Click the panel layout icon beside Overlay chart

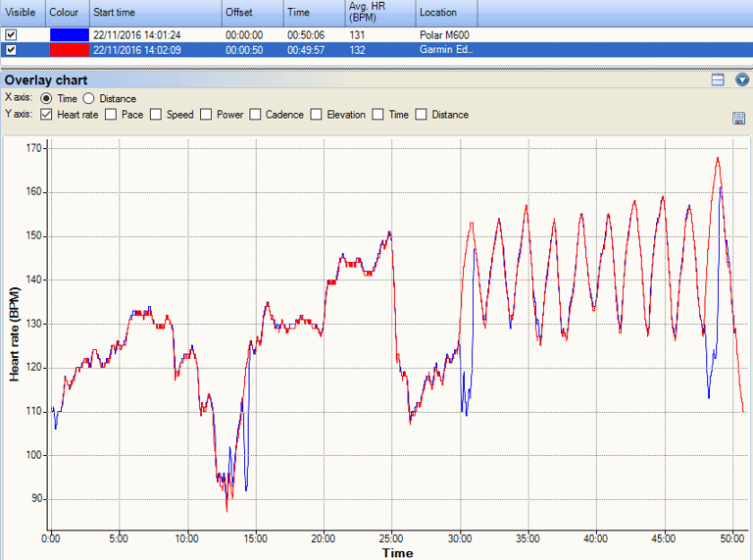(x=718, y=79)
